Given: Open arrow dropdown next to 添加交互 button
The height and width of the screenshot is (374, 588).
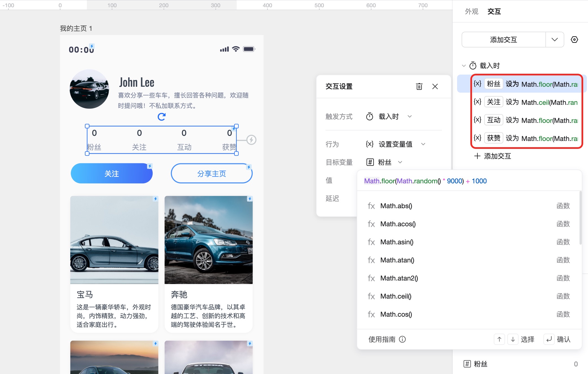Looking at the screenshot, I should coord(554,40).
